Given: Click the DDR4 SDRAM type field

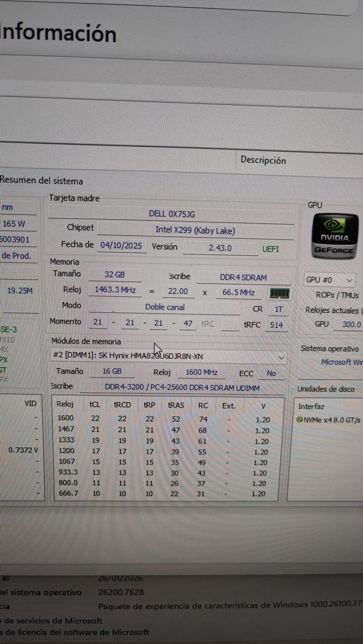Looking at the screenshot, I should pyautogui.click(x=243, y=277).
